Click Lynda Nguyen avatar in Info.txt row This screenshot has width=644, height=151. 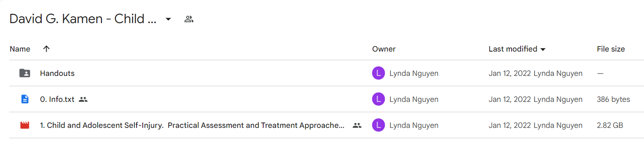point(378,99)
